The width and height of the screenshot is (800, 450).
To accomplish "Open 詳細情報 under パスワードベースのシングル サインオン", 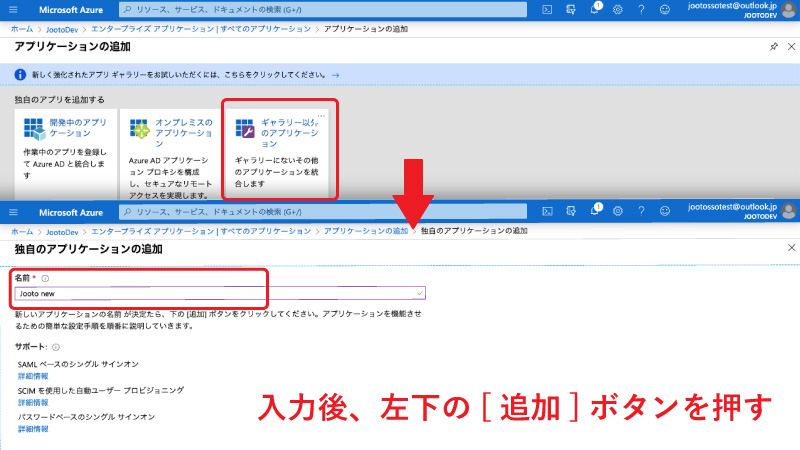I will (33, 429).
